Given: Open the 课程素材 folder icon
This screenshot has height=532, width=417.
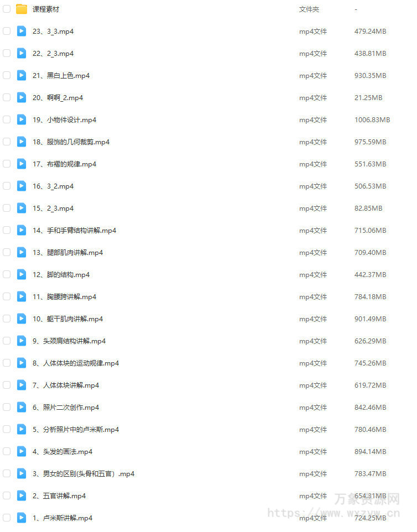Looking at the screenshot, I should click(x=22, y=9).
